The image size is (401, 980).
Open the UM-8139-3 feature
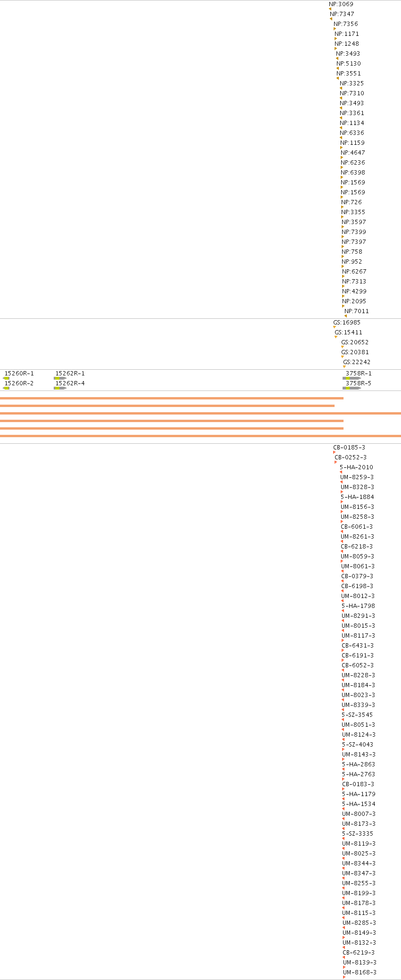[x=360, y=963]
